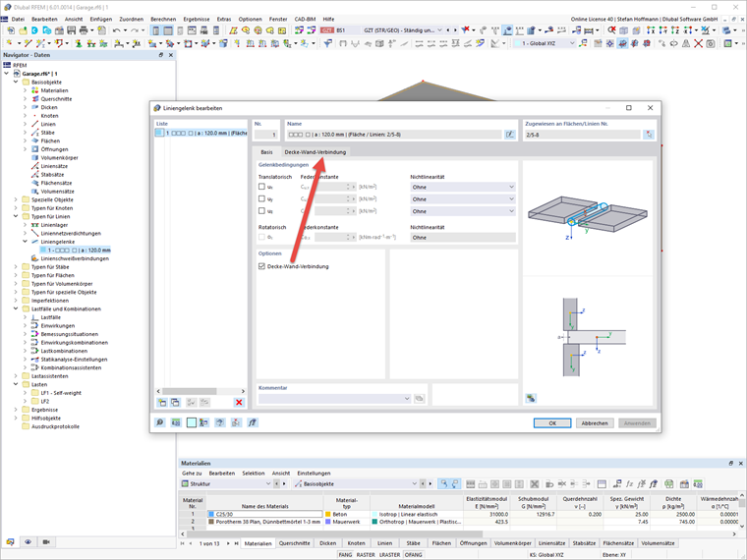Open the Querschnitte table tab
The height and width of the screenshot is (560, 747).
pos(295,543)
